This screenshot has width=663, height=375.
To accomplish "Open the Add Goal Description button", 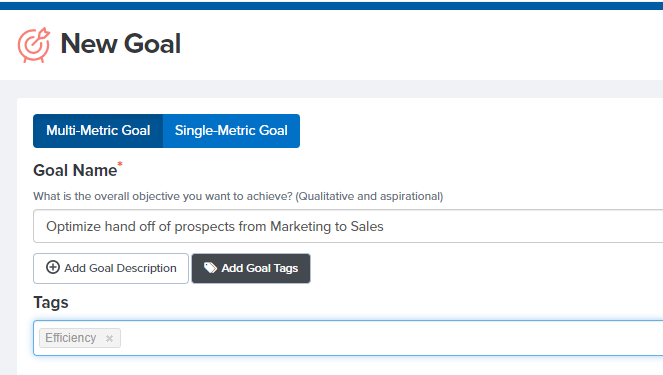I will click(111, 268).
